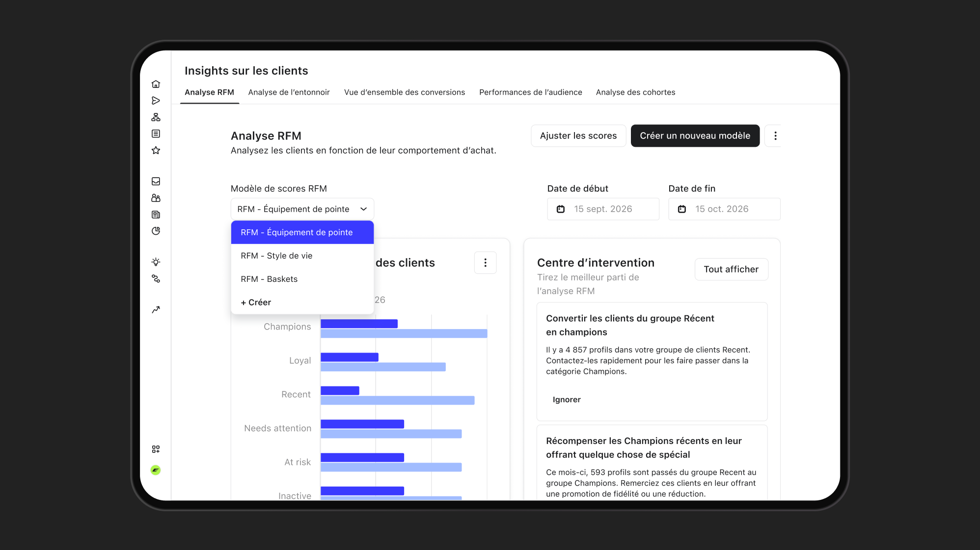Viewport: 980px width, 550px height.
Task: Open the star icon in sidebar
Action: [156, 150]
